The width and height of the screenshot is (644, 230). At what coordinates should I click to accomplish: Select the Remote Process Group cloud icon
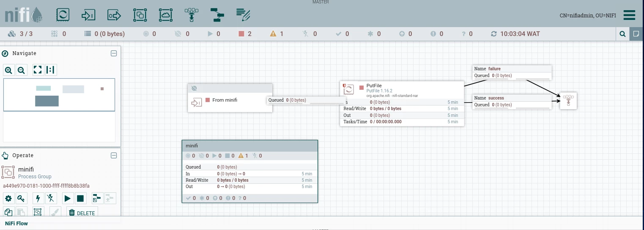[x=166, y=15]
